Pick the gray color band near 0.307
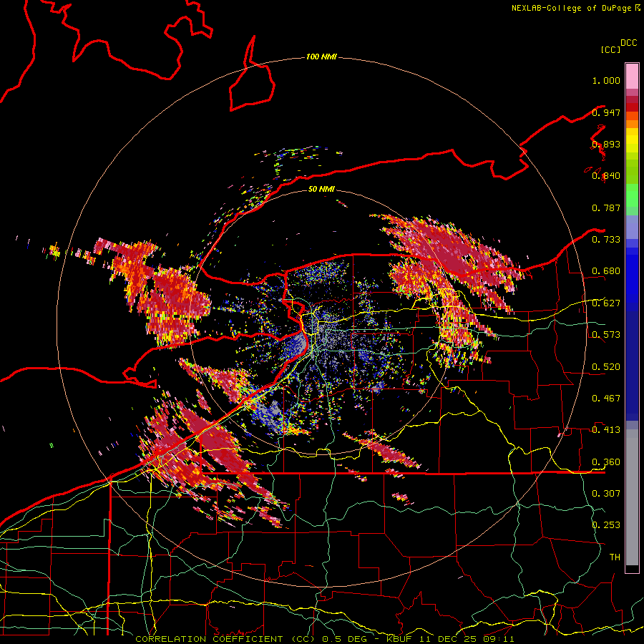644x644 pixels. click(632, 497)
